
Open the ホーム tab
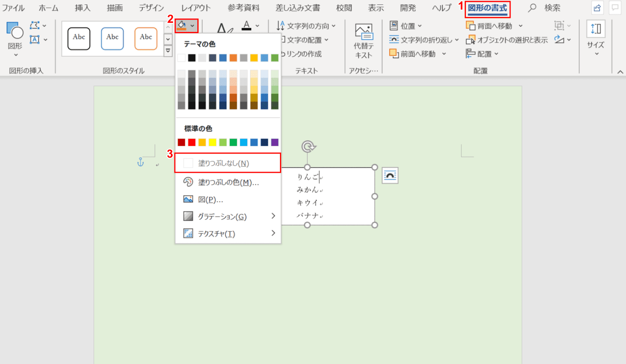48,8
